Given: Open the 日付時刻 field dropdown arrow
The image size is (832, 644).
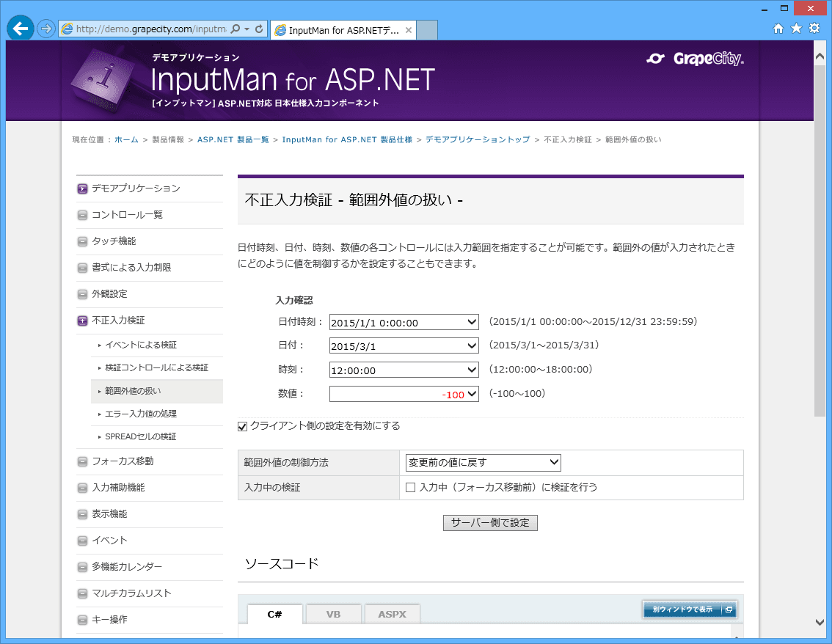Looking at the screenshot, I should click(x=472, y=322).
